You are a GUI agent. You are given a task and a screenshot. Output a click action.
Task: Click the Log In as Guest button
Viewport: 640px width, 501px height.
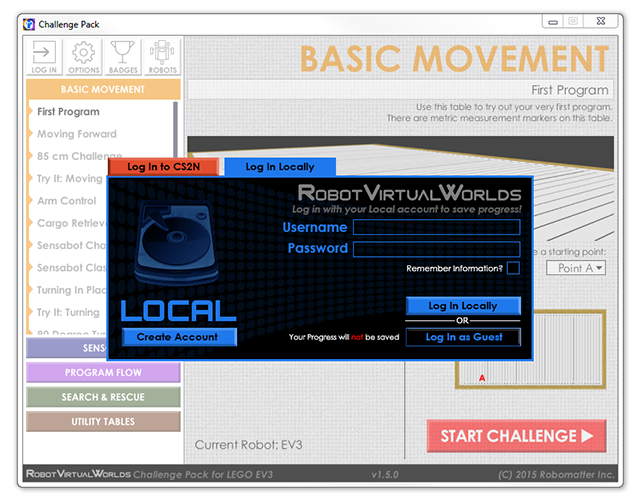pos(463,337)
